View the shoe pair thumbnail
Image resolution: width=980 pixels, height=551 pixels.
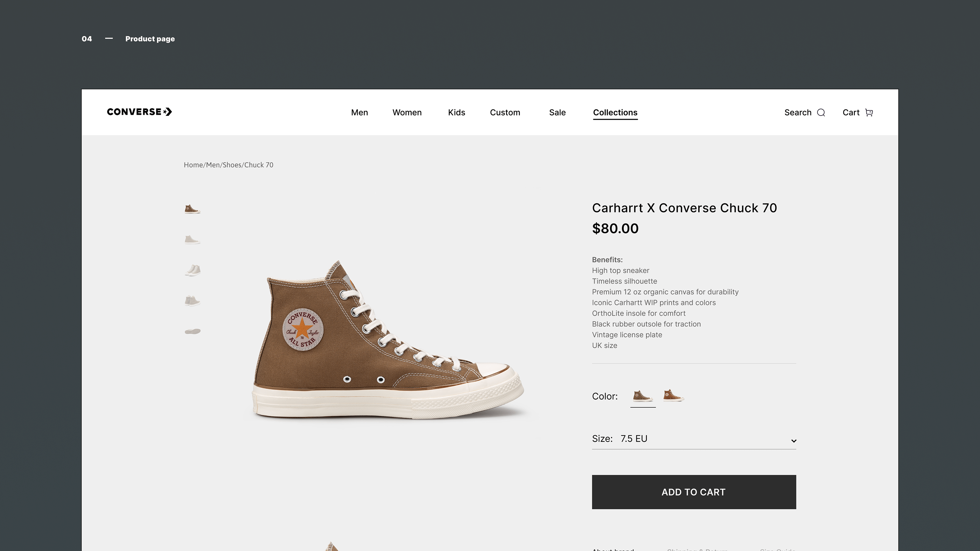coord(193,270)
